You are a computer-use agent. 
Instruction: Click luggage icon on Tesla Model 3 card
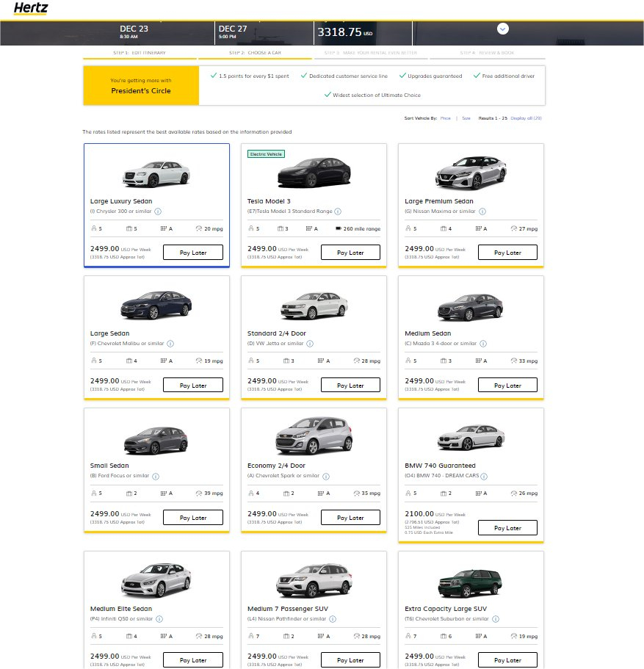tap(281, 228)
